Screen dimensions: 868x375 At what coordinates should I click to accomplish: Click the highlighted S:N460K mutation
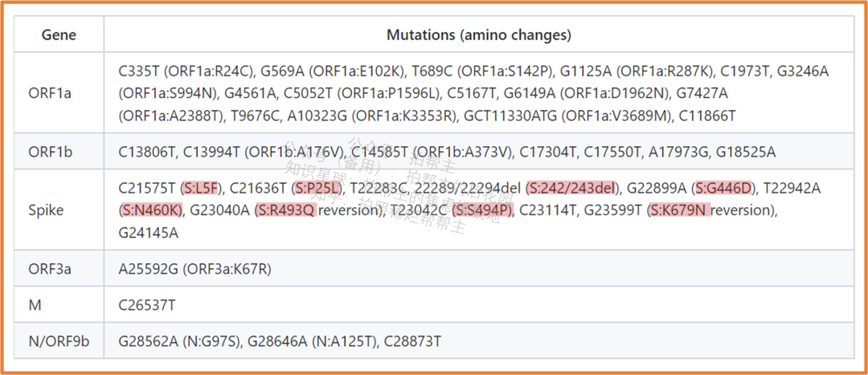coord(151,210)
